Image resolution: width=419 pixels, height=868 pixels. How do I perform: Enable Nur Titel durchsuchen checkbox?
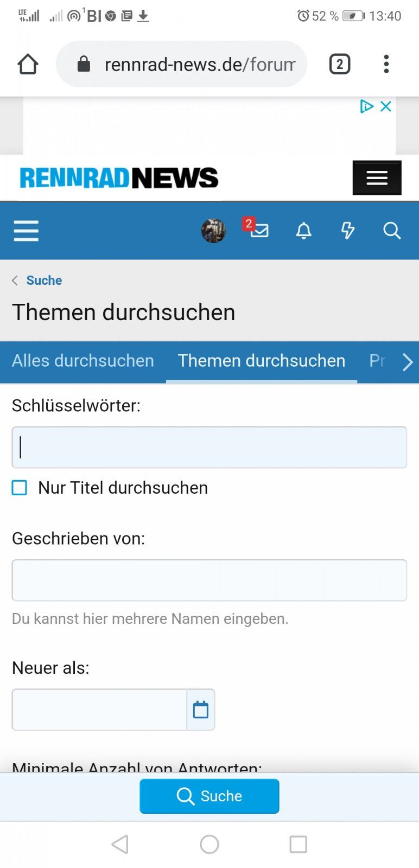(20, 488)
